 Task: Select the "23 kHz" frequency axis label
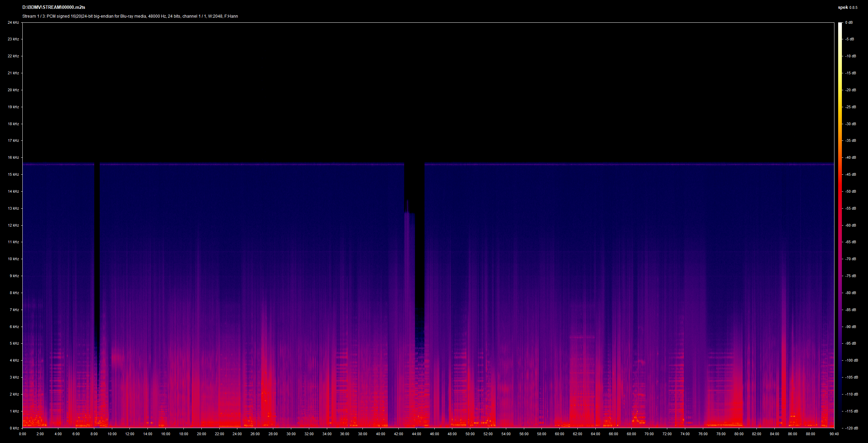(x=13, y=39)
